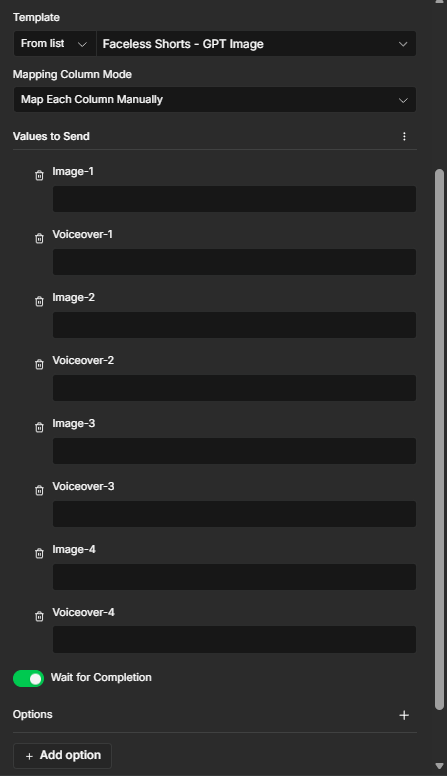The width and height of the screenshot is (447, 776).
Task: Open the From list mode dropdown
Action: pyautogui.click(x=54, y=44)
